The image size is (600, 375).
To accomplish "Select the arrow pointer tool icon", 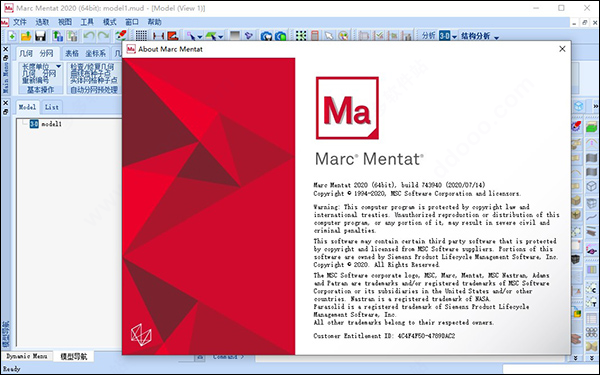I will pos(329,36).
